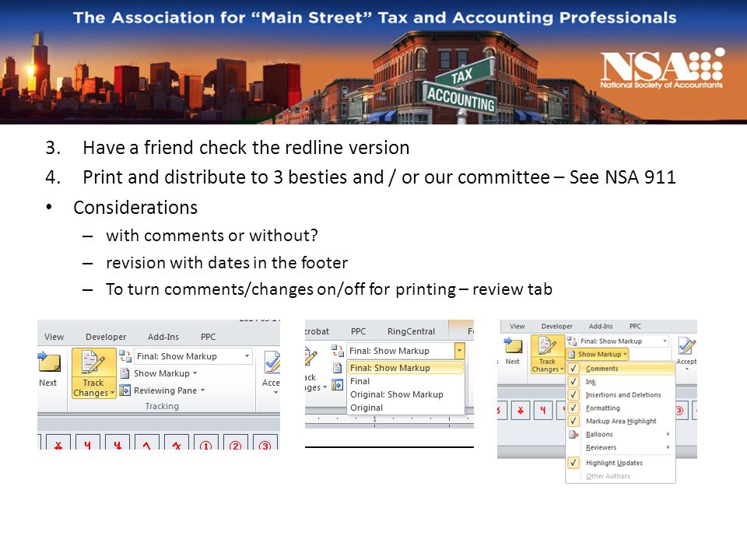
Task: Click Acrobat tab in middle ribbon image
Action: click(x=317, y=331)
